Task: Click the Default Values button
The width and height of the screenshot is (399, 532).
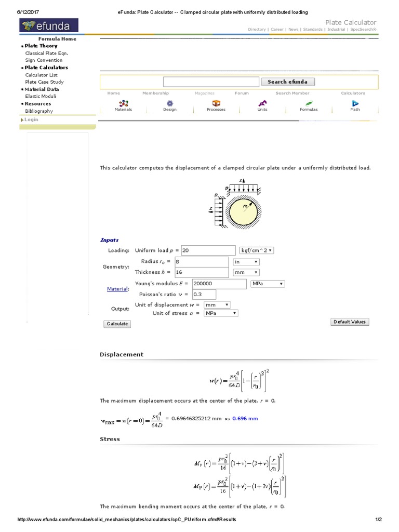Action: click(x=350, y=322)
